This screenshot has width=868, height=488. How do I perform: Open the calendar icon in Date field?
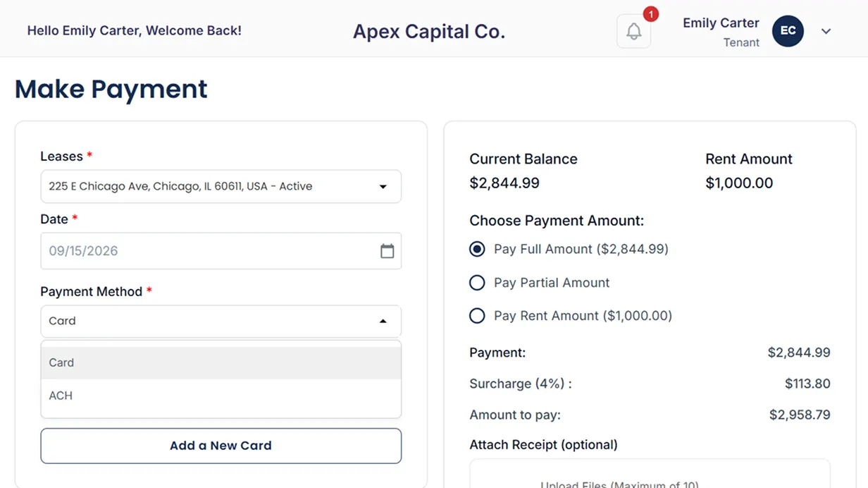[387, 251]
